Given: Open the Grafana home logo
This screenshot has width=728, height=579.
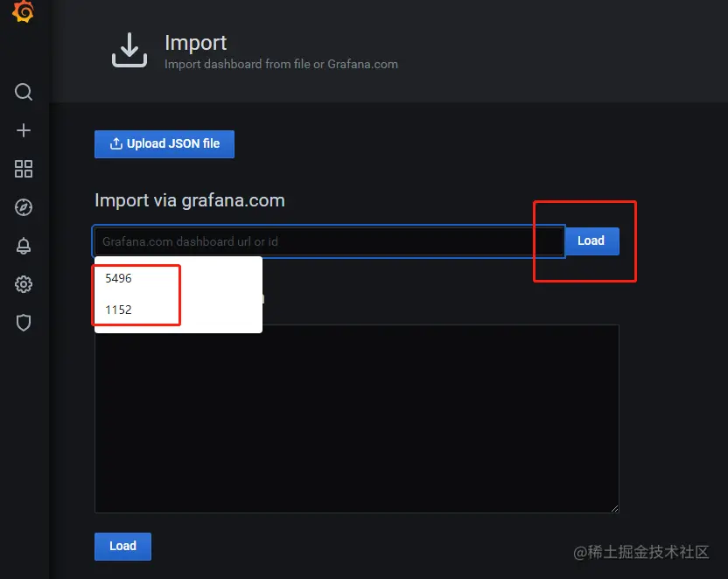Looking at the screenshot, I should (24, 10).
